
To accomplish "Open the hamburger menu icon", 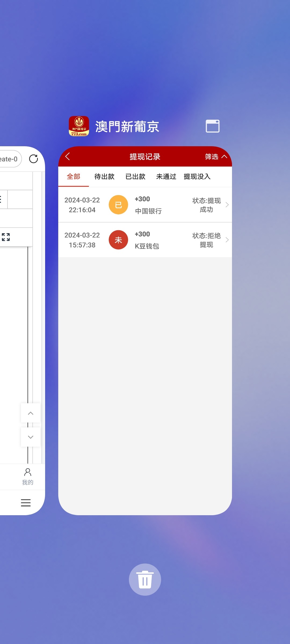I will (26, 503).
